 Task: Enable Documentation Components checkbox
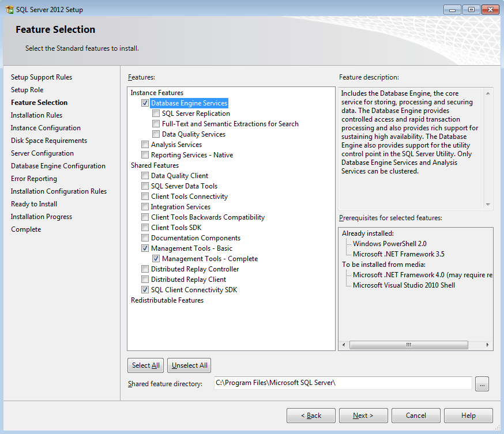click(145, 237)
